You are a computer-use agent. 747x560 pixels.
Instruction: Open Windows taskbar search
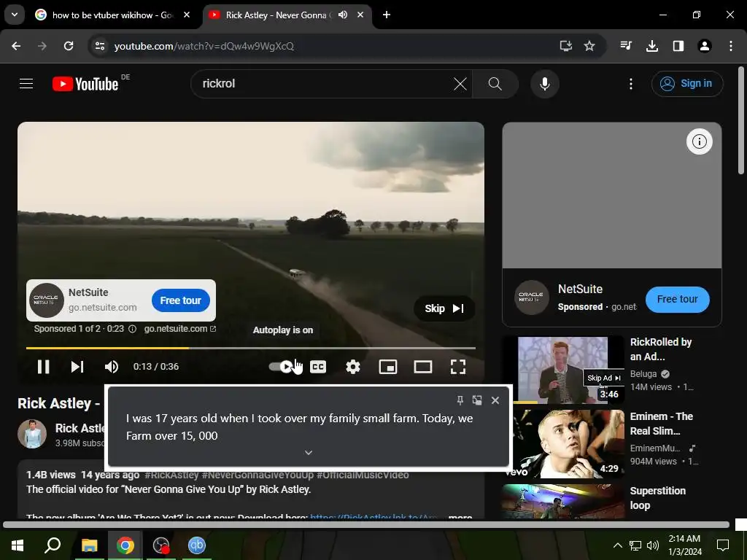(53, 545)
